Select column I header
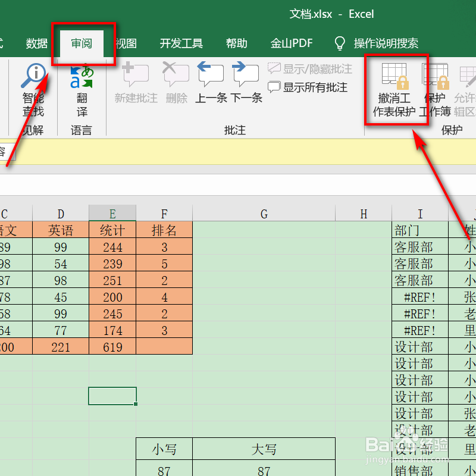 click(420, 213)
